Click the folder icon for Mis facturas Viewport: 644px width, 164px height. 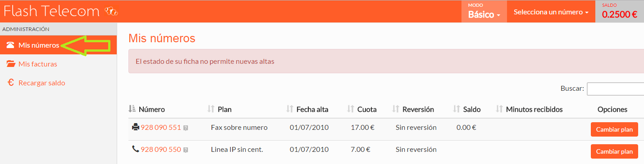pos(11,64)
